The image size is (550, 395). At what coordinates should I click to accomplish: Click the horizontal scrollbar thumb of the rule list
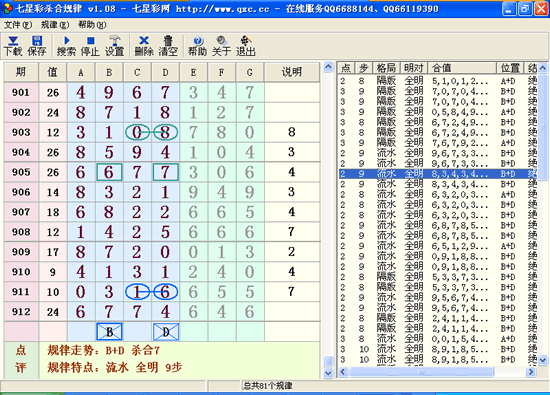[x=421, y=371]
